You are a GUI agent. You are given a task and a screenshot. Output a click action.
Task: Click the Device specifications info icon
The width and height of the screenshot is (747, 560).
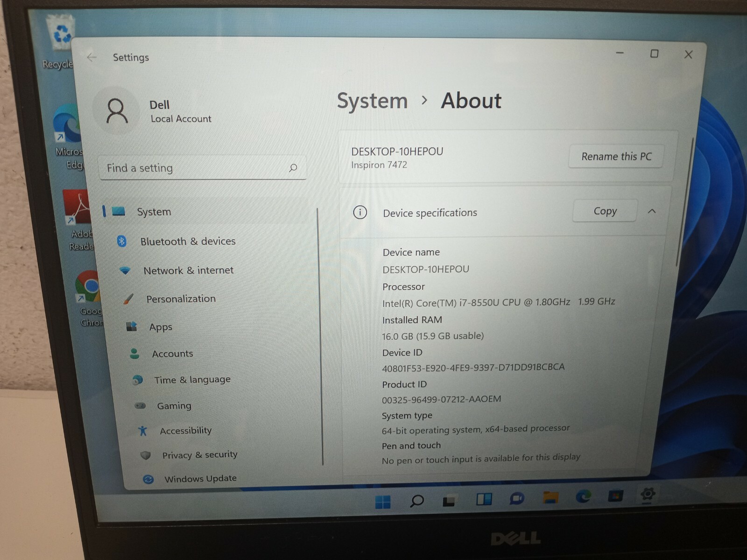tap(360, 212)
